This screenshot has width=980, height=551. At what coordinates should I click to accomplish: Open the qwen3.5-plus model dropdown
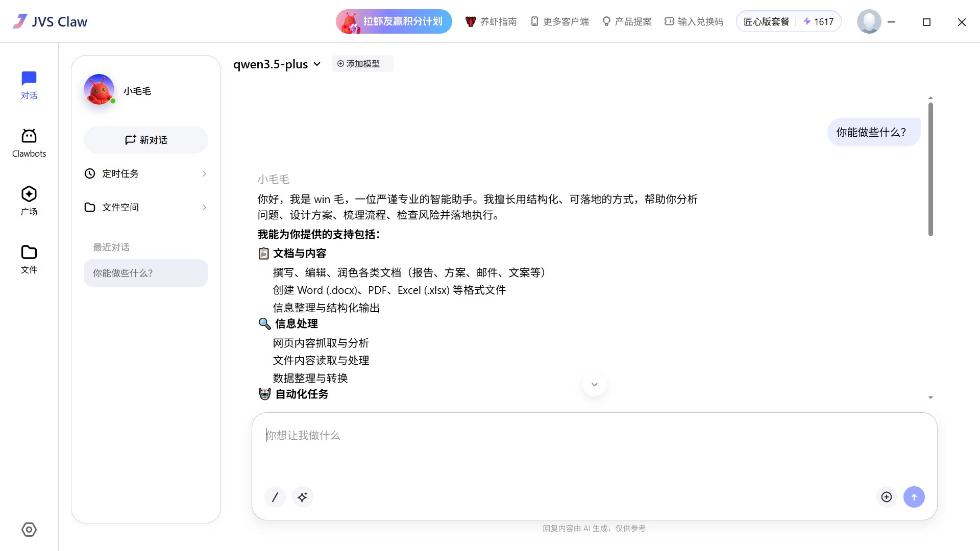click(x=277, y=64)
